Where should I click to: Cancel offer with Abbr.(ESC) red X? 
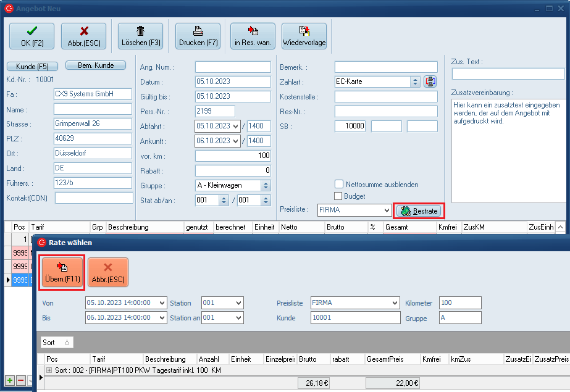tap(84, 36)
